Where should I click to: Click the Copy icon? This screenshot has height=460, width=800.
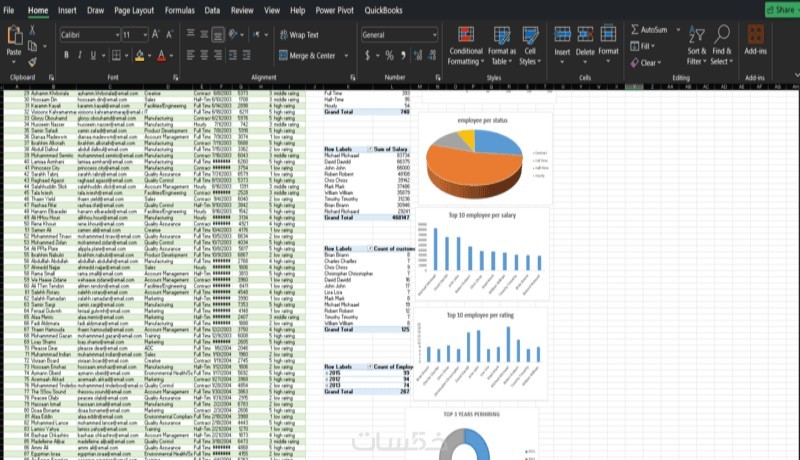tap(33, 46)
